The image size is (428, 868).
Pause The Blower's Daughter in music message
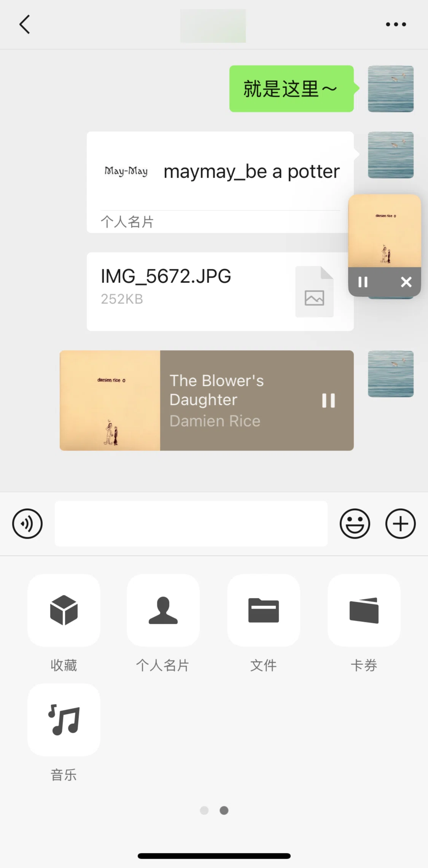pos(328,401)
